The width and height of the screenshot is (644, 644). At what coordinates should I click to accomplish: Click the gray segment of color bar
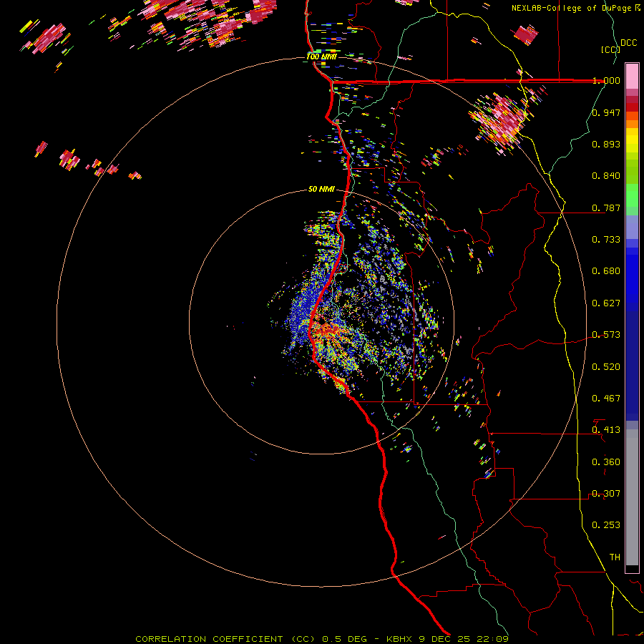[632, 497]
